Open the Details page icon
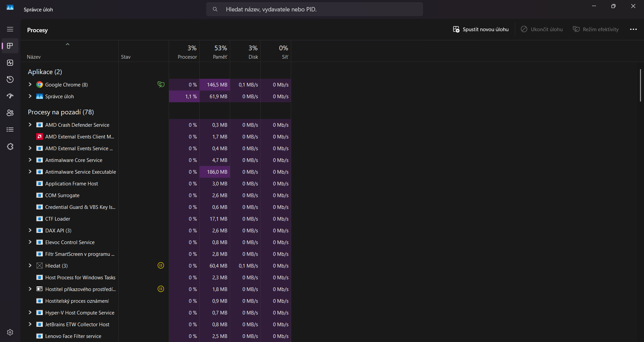 pyautogui.click(x=10, y=130)
